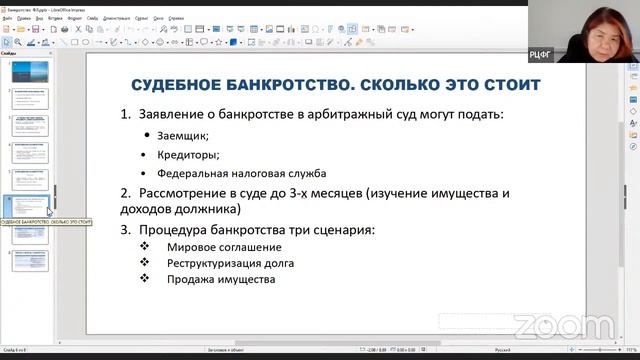This screenshot has height=360, width=640.
Task: Open dropdown arrow beside Line Color tool
Action: coord(38,42)
